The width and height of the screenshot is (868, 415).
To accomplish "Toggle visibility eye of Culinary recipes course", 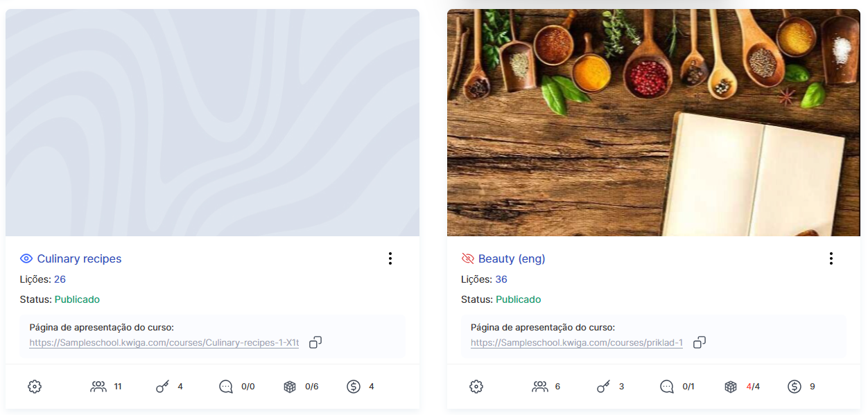I will pos(26,258).
